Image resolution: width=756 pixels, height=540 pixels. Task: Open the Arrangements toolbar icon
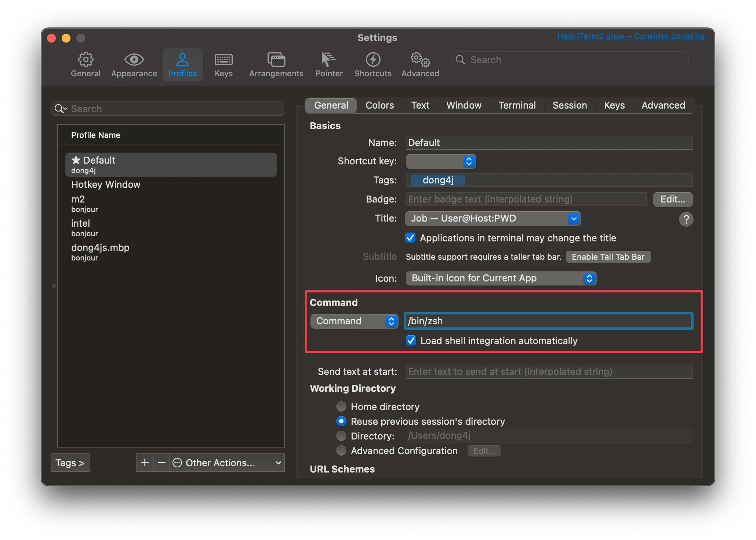[276, 60]
